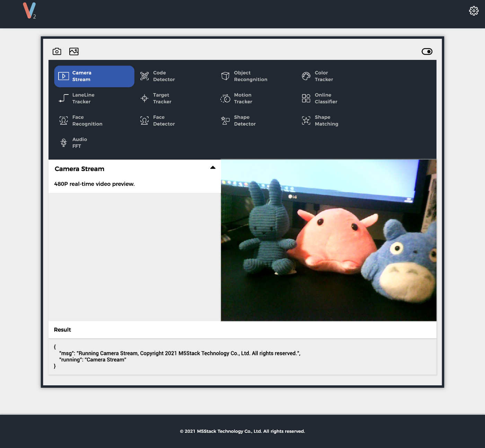This screenshot has height=448, width=485.
Task: Select the Code Detector label
Action: 164,76
